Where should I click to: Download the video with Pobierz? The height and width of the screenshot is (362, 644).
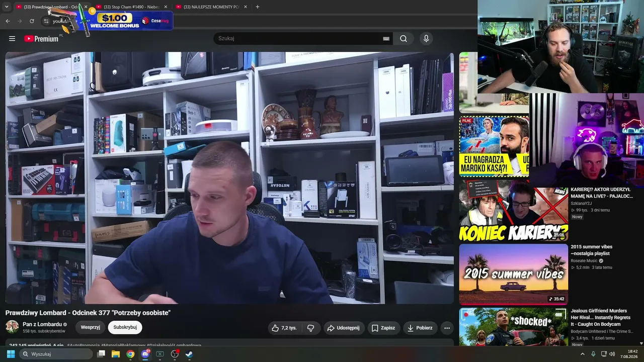(x=420, y=328)
